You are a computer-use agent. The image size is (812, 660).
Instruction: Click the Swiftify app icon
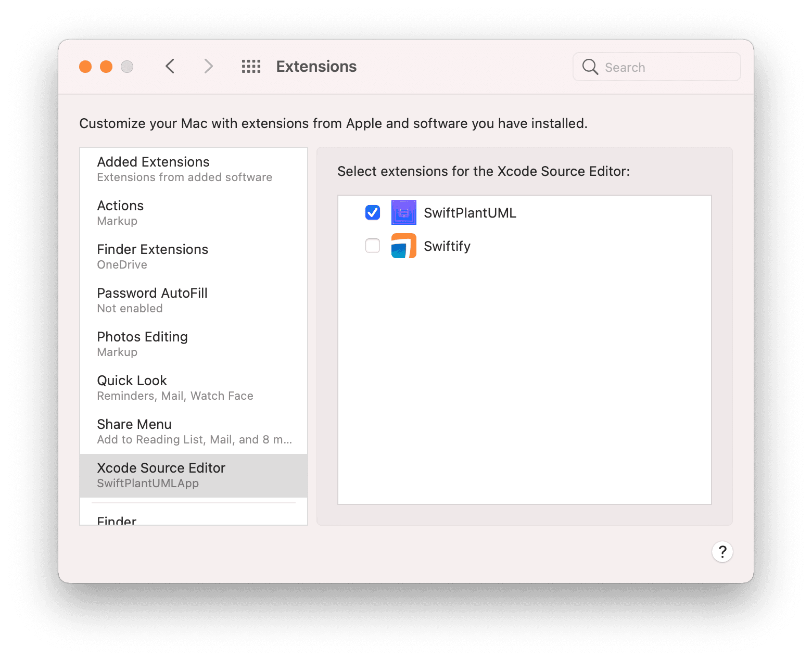coord(403,246)
